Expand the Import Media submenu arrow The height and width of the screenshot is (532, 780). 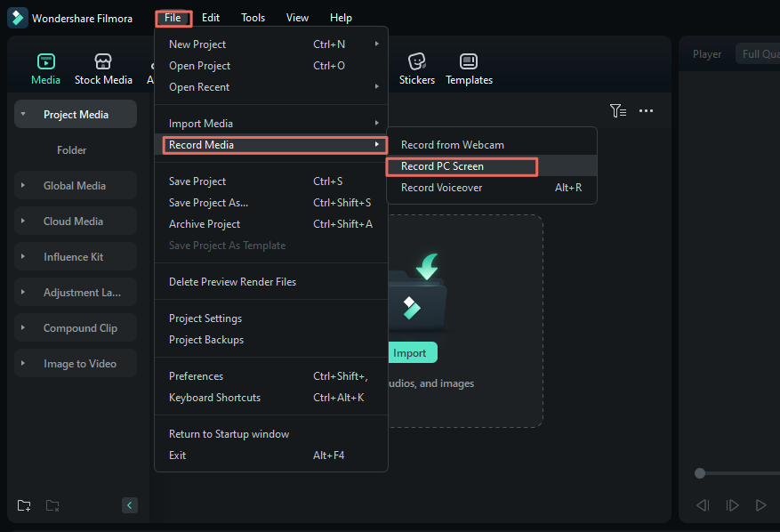pos(376,123)
